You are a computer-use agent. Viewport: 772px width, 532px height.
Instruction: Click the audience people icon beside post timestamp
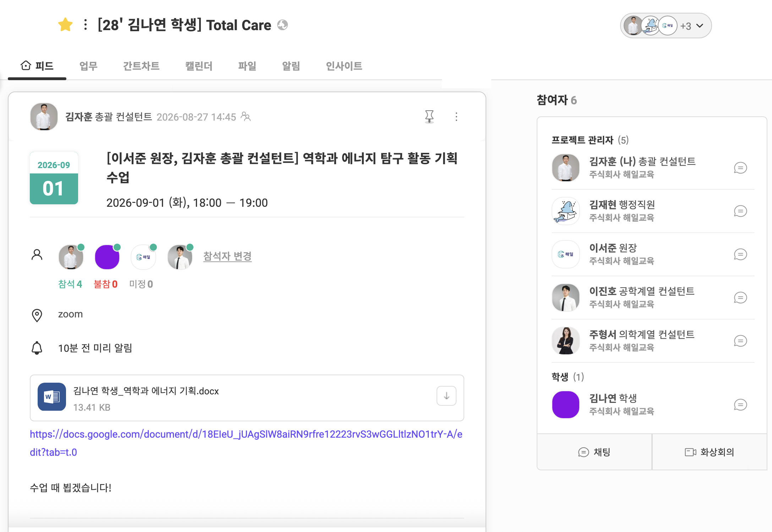(x=246, y=116)
